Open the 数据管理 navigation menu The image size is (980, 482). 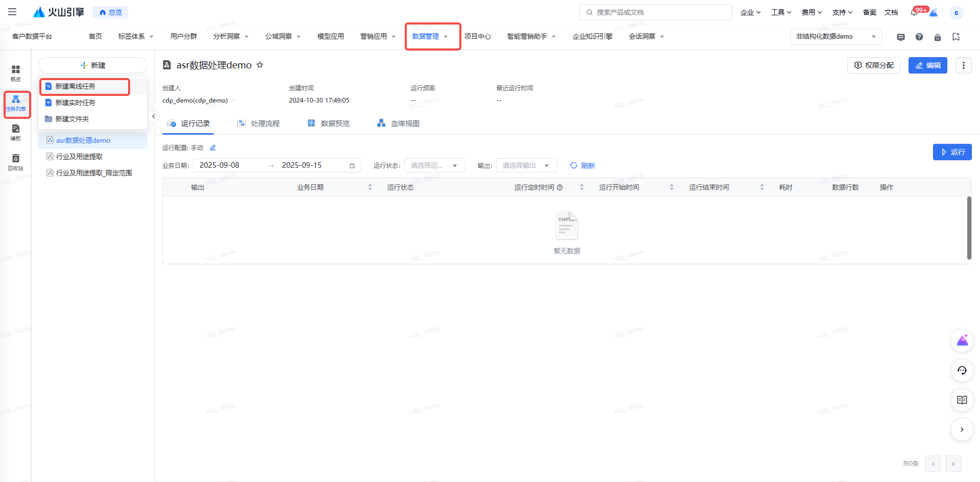pyautogui.click(x=430, y=37)
